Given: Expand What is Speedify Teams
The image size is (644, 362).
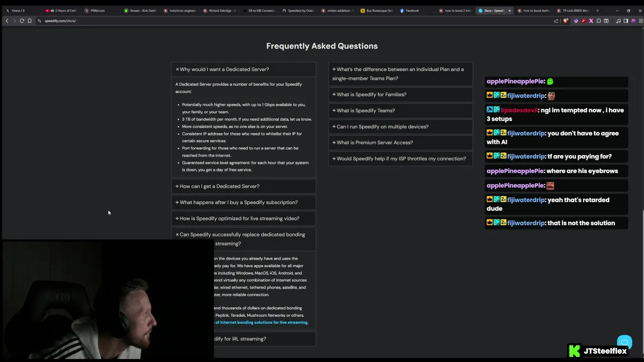Looking at the screenshot, I should pos(400,111).
